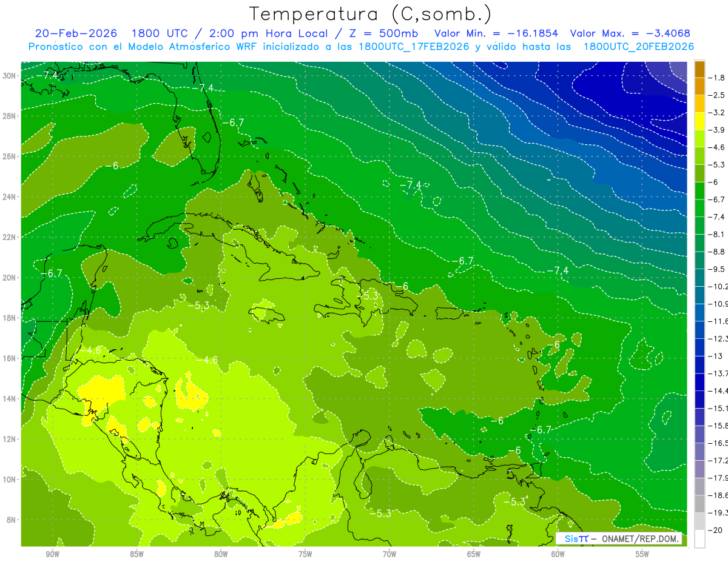Viewport: 728px width, 562px height.
Task: Click the white swatch below -20 on colorbar
Action: tap(699, 539)
